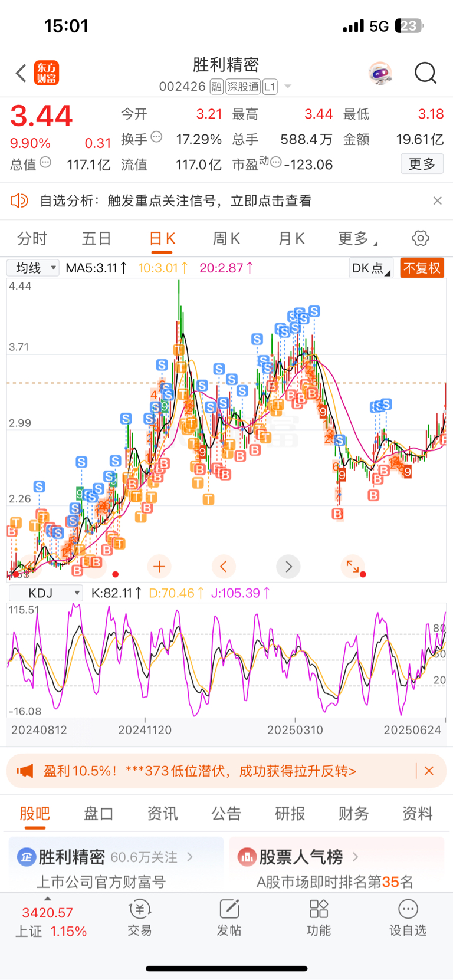Dismiss the 自选分析 banner

pos(437,201)
